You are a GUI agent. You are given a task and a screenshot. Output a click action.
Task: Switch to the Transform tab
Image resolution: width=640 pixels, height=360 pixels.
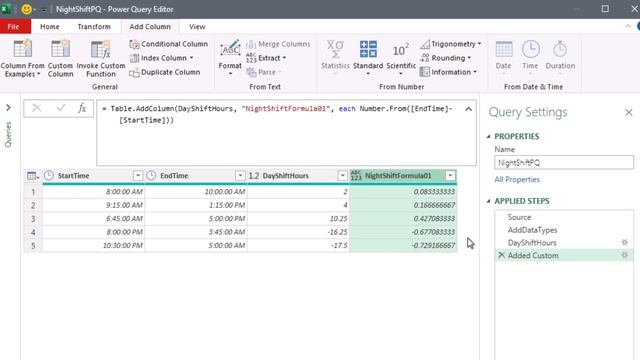click(94, 27)
